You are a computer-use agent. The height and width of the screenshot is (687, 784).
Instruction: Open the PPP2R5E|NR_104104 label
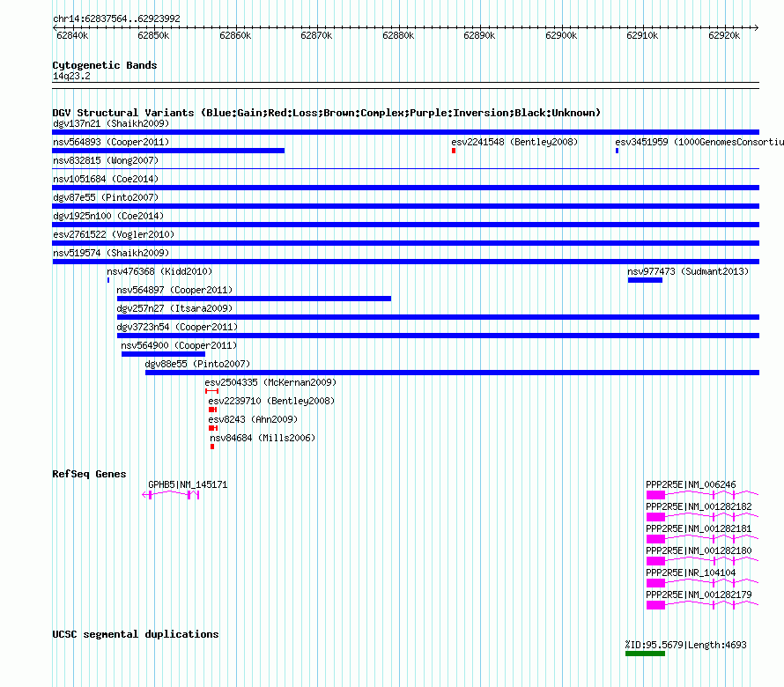tap(691, 572)
